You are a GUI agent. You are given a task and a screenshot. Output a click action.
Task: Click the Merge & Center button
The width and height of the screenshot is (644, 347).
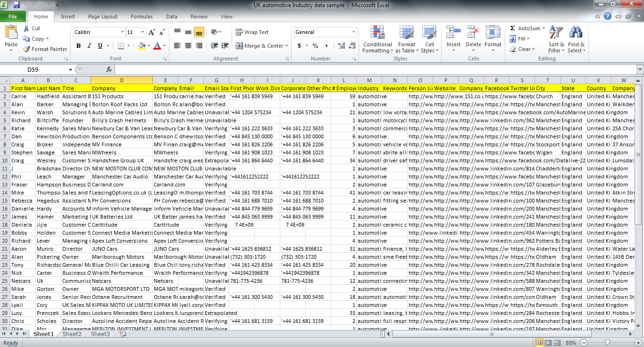pyautogui.click(x=259, y=46)
